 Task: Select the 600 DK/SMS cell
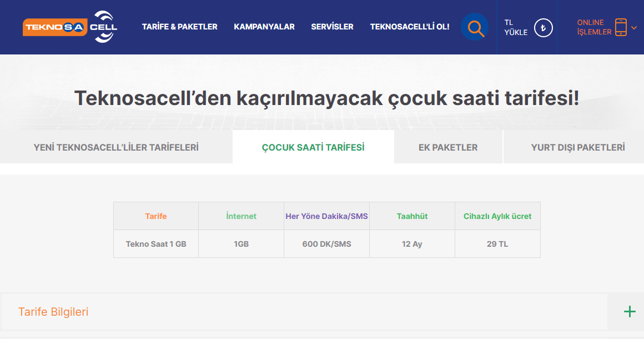pos(326,243)
